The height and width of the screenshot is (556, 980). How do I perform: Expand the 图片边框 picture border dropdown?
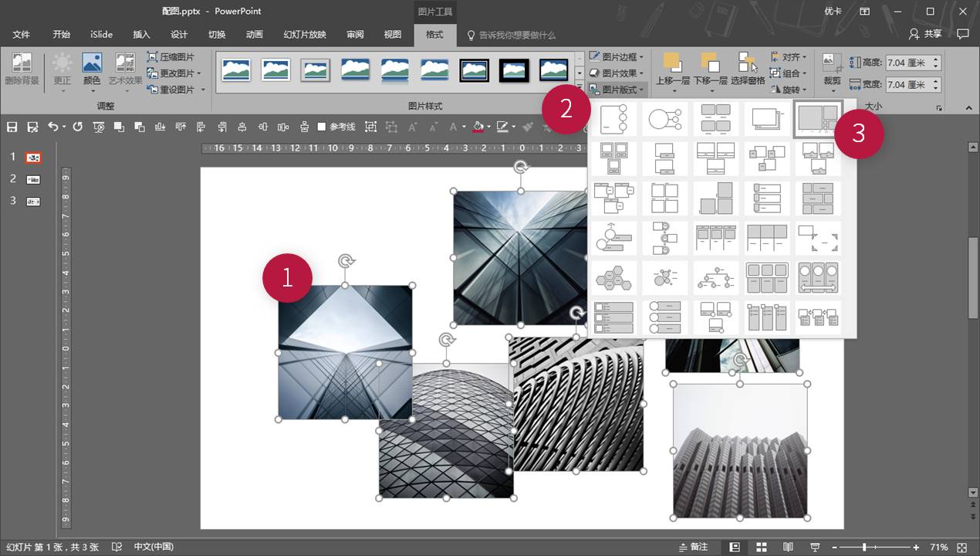pos(617,57)
